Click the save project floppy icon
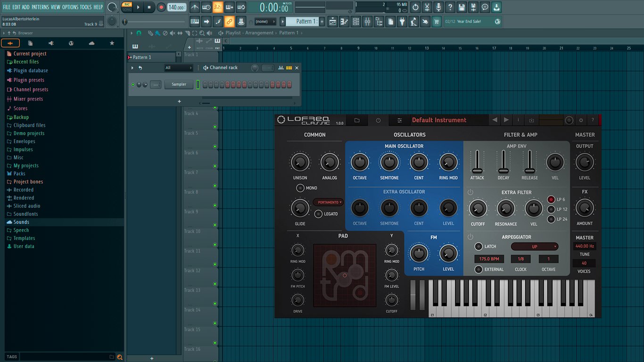644x362 pixels. [x=462, y=7]
